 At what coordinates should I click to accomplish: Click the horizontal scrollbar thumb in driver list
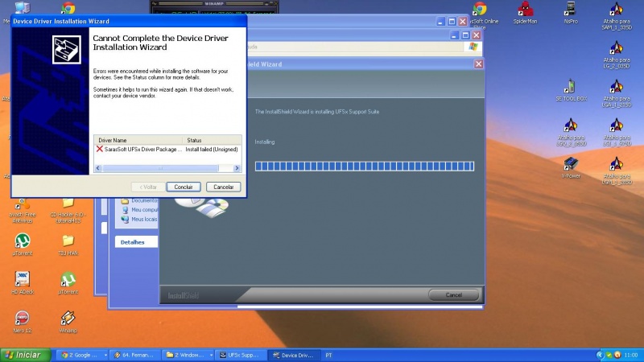[160, 168]
